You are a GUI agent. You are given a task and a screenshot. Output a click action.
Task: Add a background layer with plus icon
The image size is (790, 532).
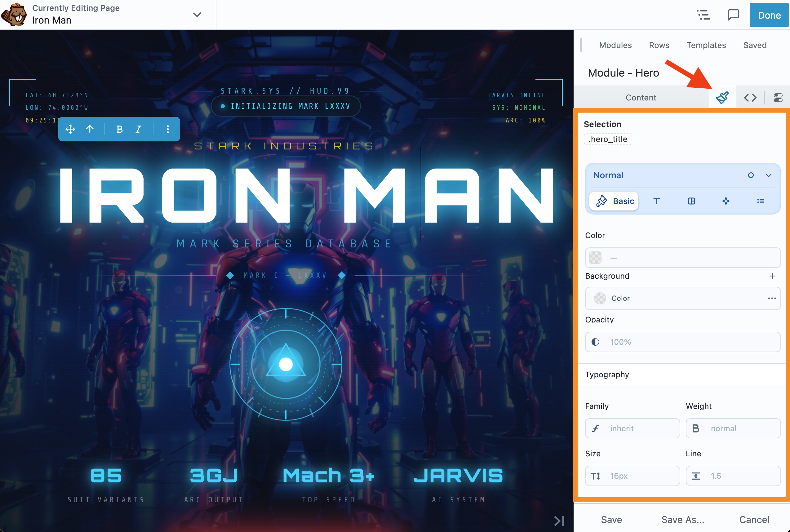[772, 276]
